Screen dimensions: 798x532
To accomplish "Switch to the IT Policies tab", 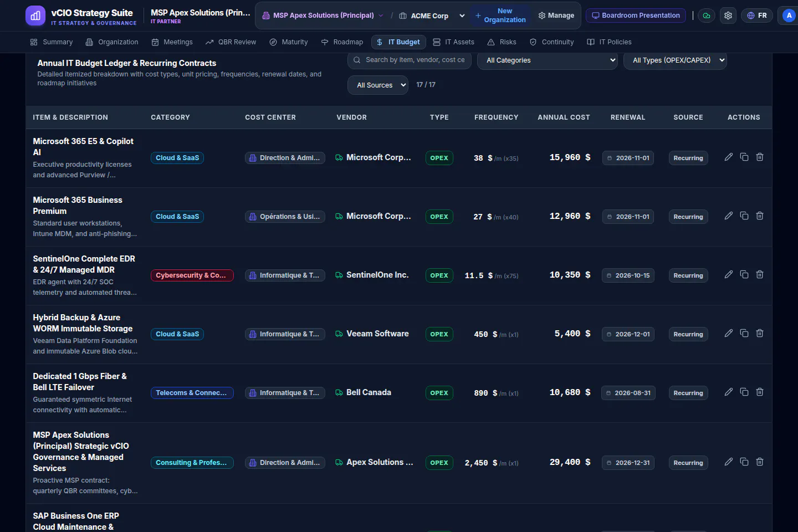I will pos(610,42).
